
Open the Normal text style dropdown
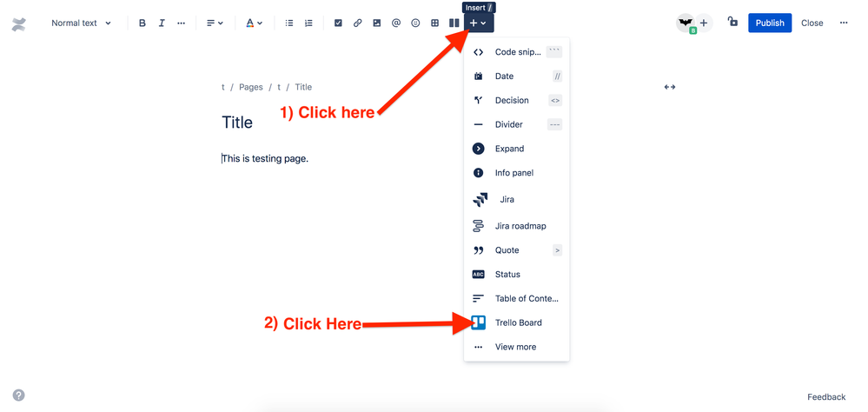click(x=81, y=23)
